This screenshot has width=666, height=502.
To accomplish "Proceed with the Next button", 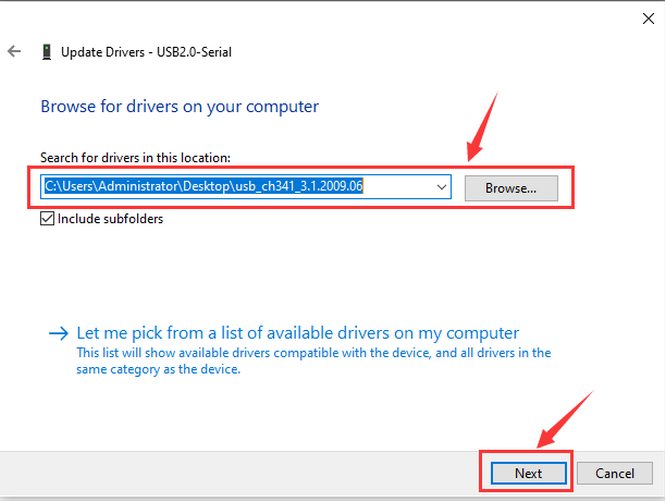I will tap(528, 473).
